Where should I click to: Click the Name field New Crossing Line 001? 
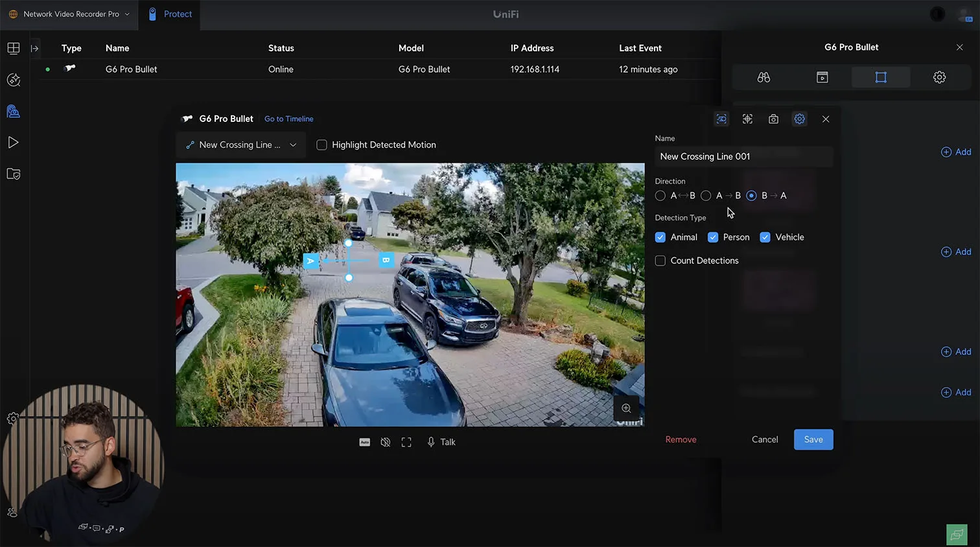(744, 156)
